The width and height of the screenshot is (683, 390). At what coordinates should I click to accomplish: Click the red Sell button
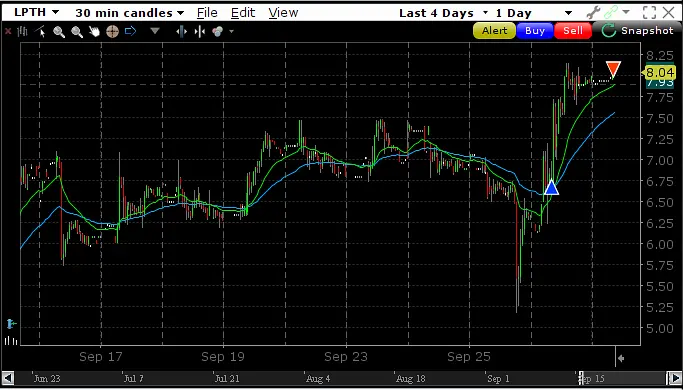pos(573,31)
